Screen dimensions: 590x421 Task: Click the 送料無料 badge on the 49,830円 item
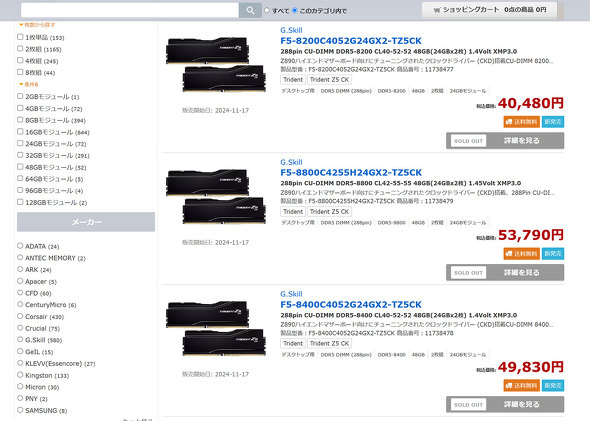pos(522,386)
